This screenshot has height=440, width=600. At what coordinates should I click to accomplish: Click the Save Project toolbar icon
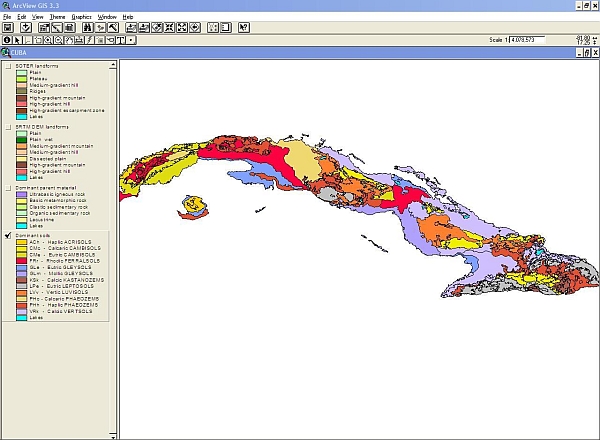[x=8, y=28]
